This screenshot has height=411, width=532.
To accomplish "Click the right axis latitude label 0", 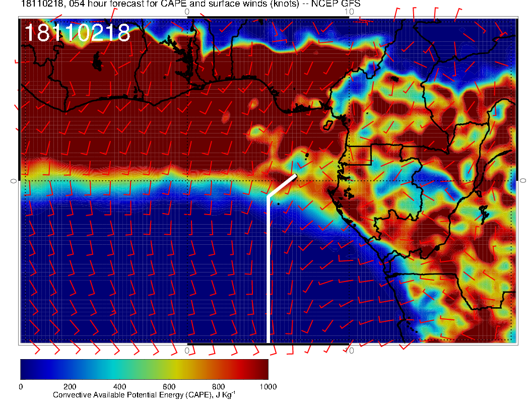I will click(x=523, y=180).
